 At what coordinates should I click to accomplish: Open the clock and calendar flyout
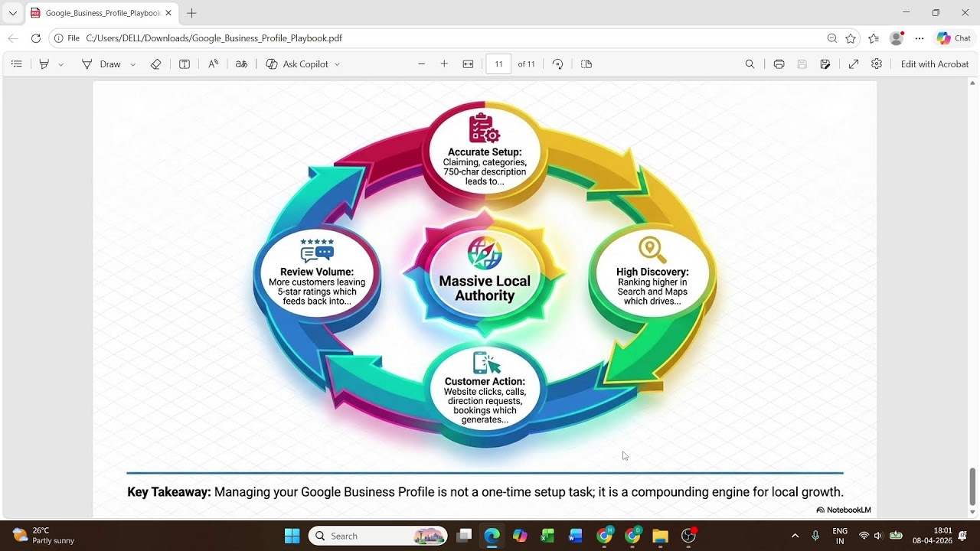[932, 536]
